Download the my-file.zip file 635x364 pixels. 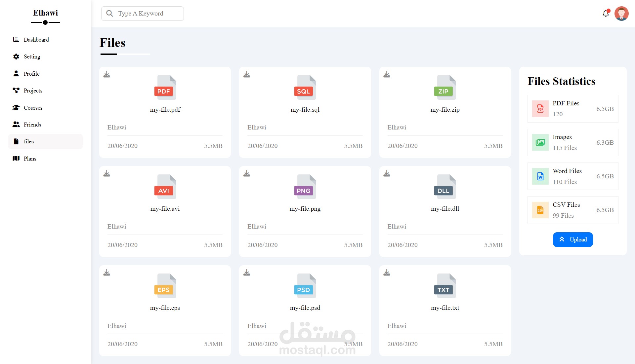coord(387,74)
